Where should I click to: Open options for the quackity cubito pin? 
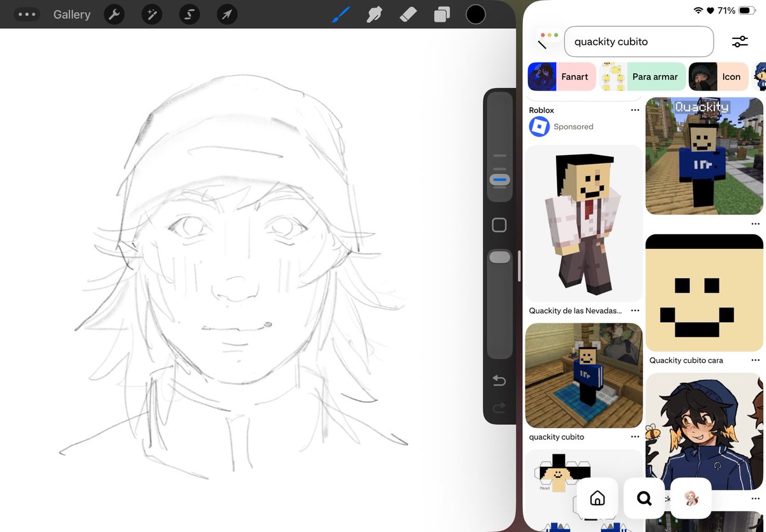pyautogui.click(x=635, y=437)
